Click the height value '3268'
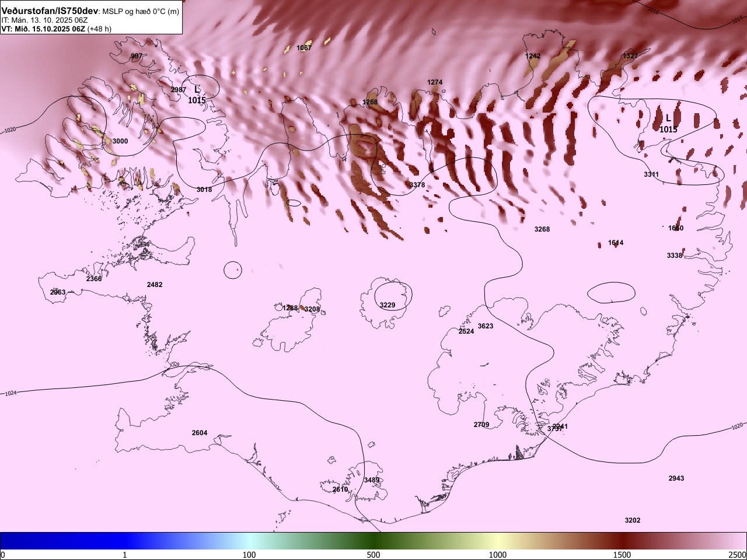This screenshot has width=747, height=560. [x=542, y=229]
